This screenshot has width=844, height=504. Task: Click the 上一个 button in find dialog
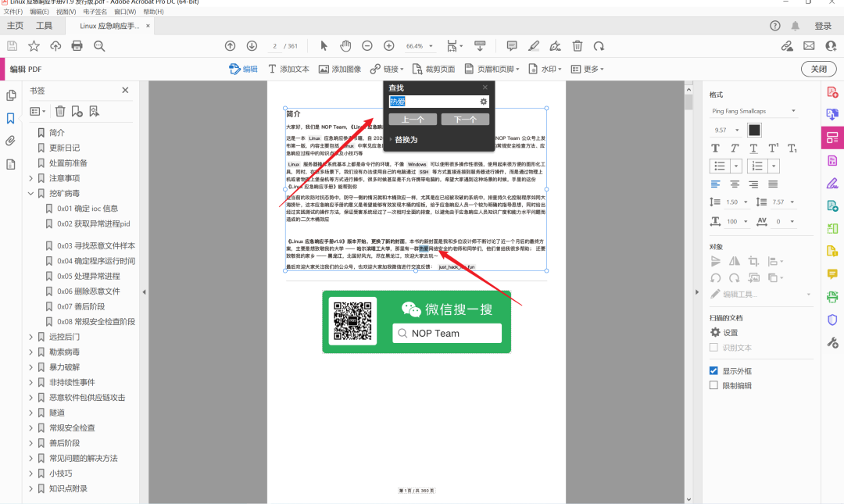pyautogui.click(x=413, y=119)
